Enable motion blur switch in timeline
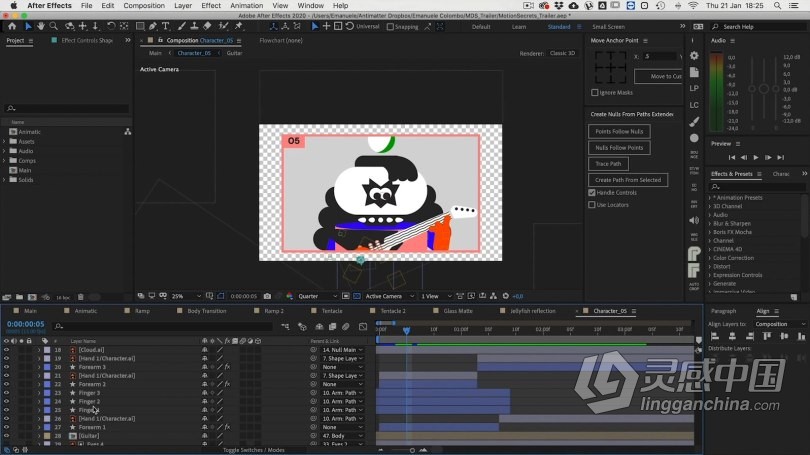Screen dimensions: 810x455 point(346,326)
